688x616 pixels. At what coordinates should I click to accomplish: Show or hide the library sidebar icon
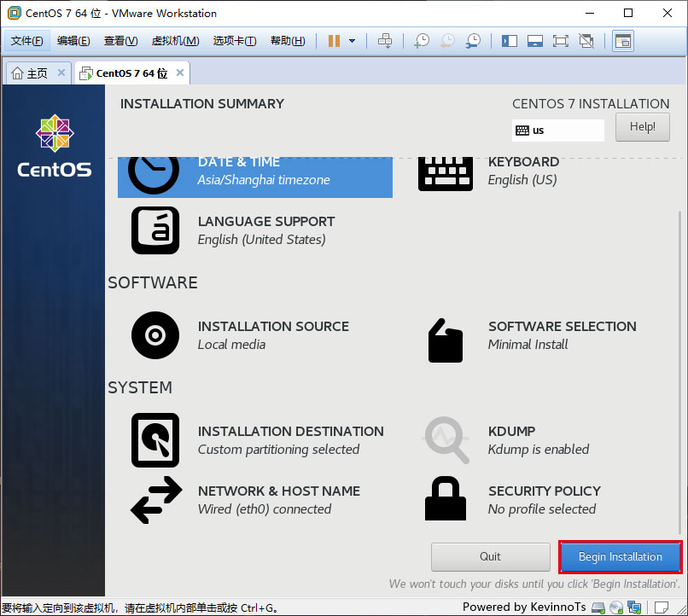510,41
